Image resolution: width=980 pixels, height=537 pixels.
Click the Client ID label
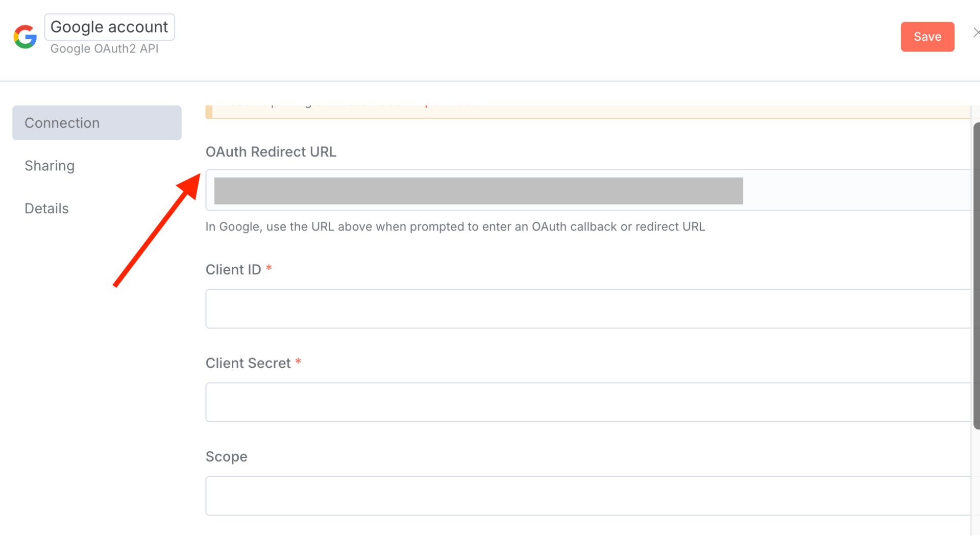(233, 270)
